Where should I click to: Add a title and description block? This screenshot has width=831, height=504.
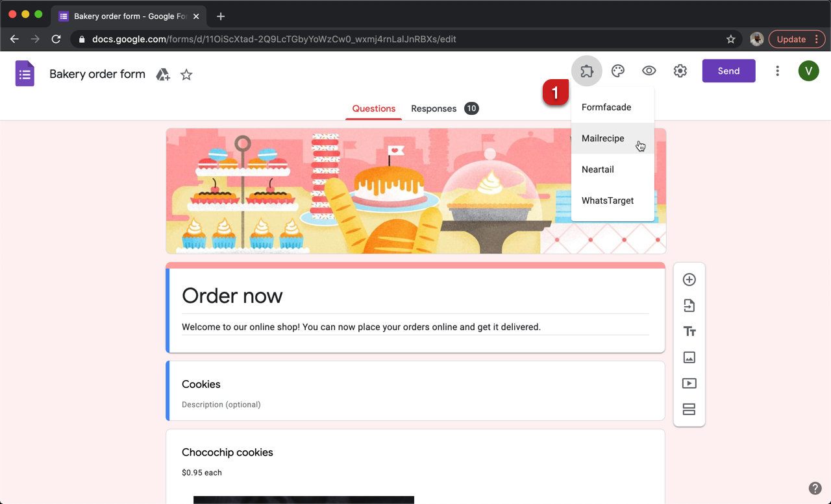(689, 331)
